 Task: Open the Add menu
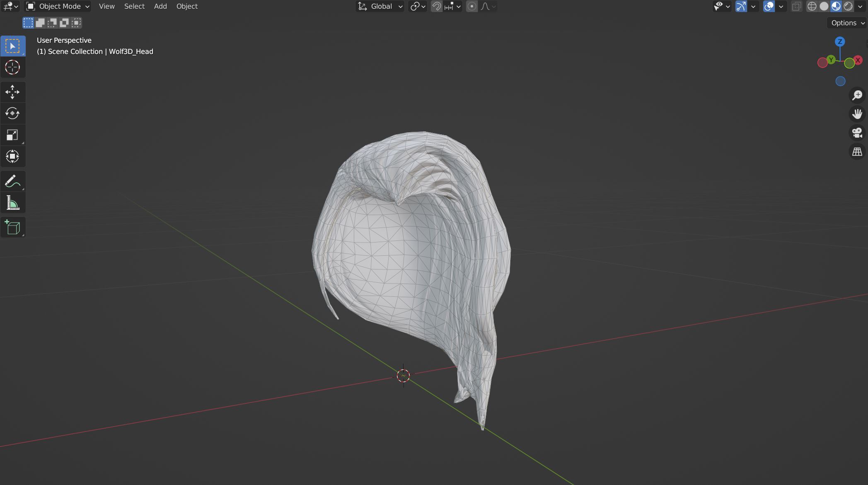160,6
